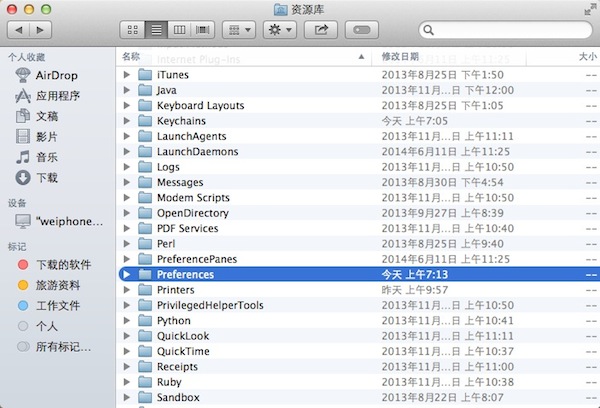Image resolution: width=600 pixels, height=408 pixels.
Task: Expand the Sandbox folder
Action: [x=127, y=397]
